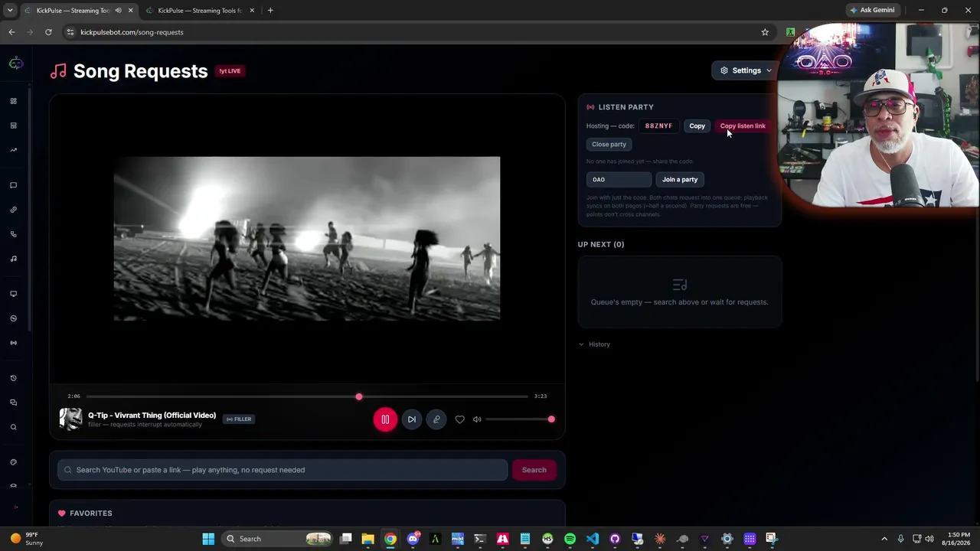Viewport: 980px width, 551px height.
Task: Copy the listen party code
Action: (x=697, y=126)
